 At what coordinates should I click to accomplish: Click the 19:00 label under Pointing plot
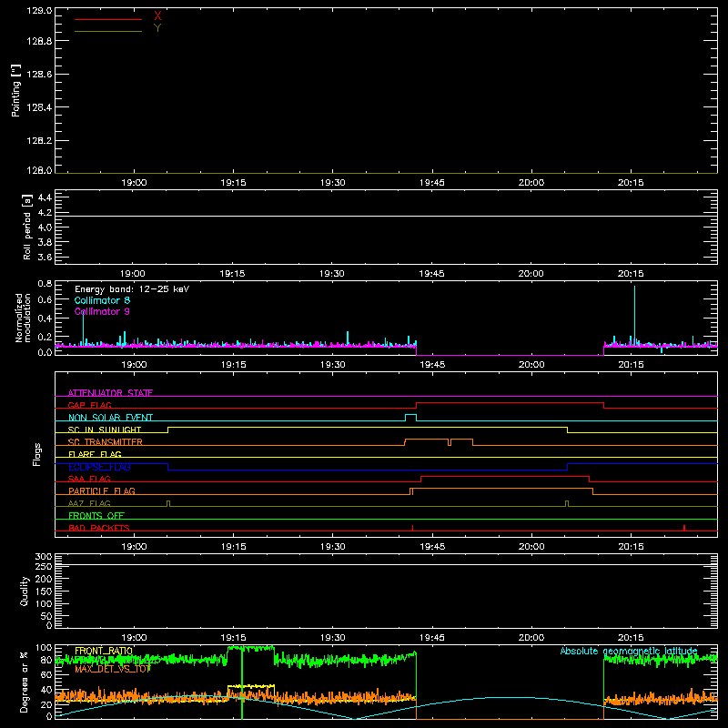coord(134,183)
